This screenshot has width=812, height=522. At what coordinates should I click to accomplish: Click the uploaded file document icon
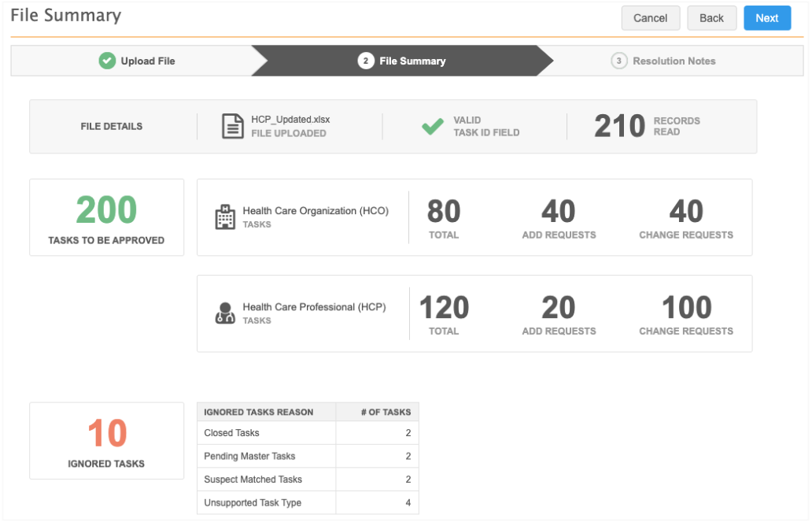232,126
